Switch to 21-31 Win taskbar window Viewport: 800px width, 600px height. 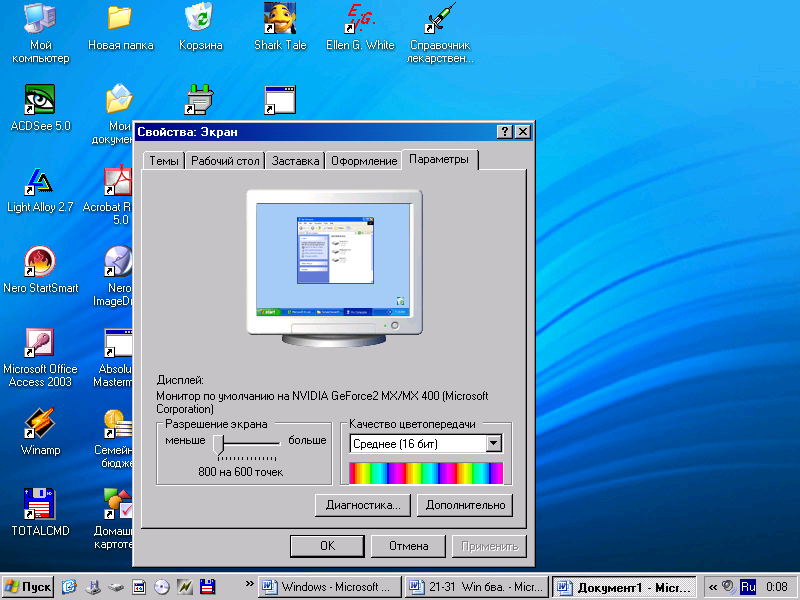pyautogui.click(x=477, y=587)
